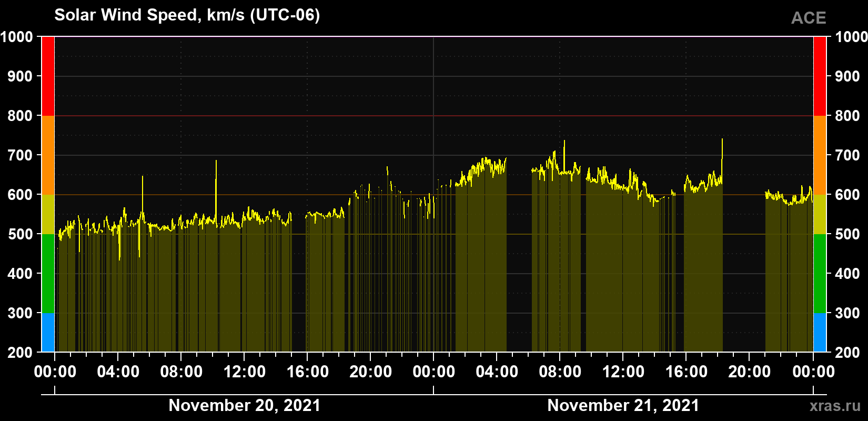This screenshot has height=421, width=868.
Task: Open the xras.ru source label
Action: [835, 406]
